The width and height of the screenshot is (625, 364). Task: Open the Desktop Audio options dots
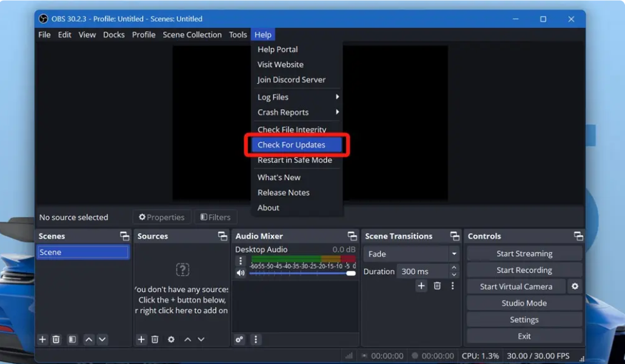tap(240, 261)
